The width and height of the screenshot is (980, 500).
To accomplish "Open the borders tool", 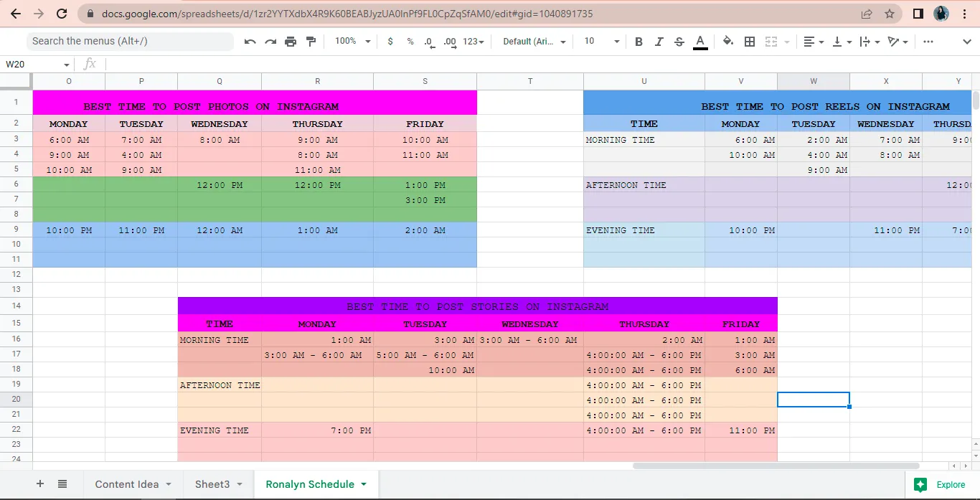I will 750,42.
